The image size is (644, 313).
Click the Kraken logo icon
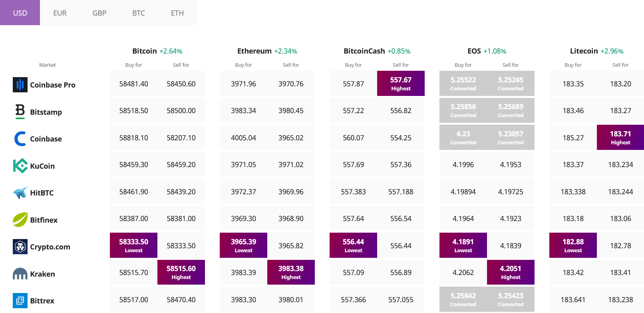coord(20,274)
